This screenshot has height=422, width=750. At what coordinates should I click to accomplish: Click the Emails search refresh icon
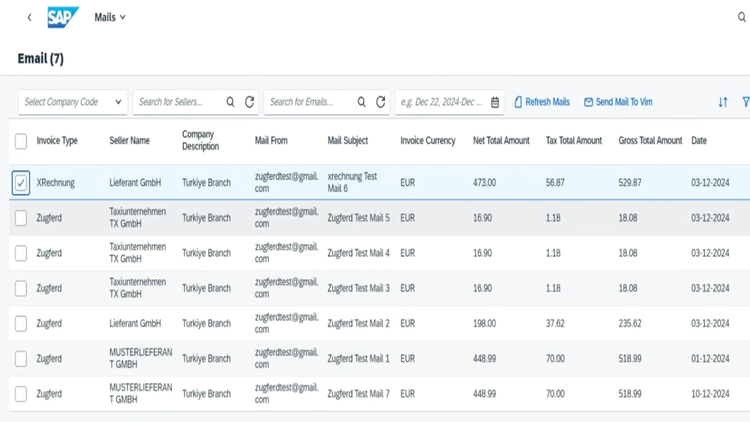[380, 102]
